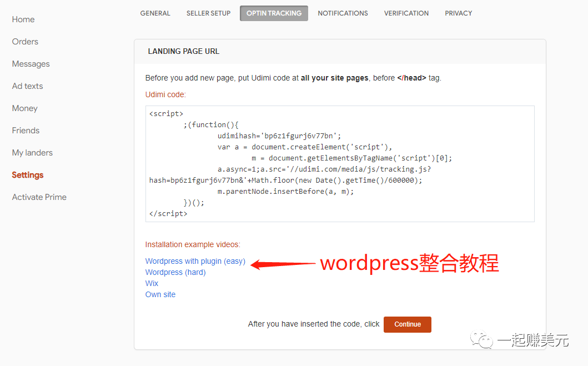Go to Orders in sidebar
Viewport: 588px width, 366px height.
[x=25, y=42]
